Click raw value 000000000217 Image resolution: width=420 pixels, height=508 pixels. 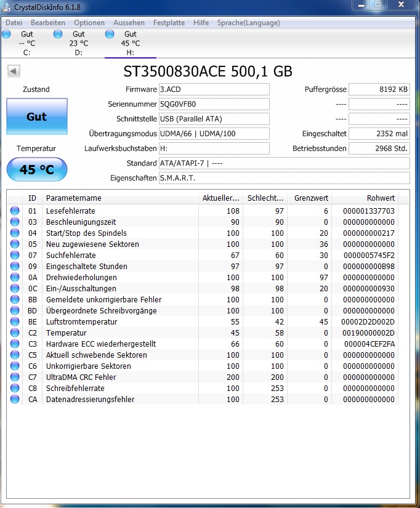coord(369,233)
